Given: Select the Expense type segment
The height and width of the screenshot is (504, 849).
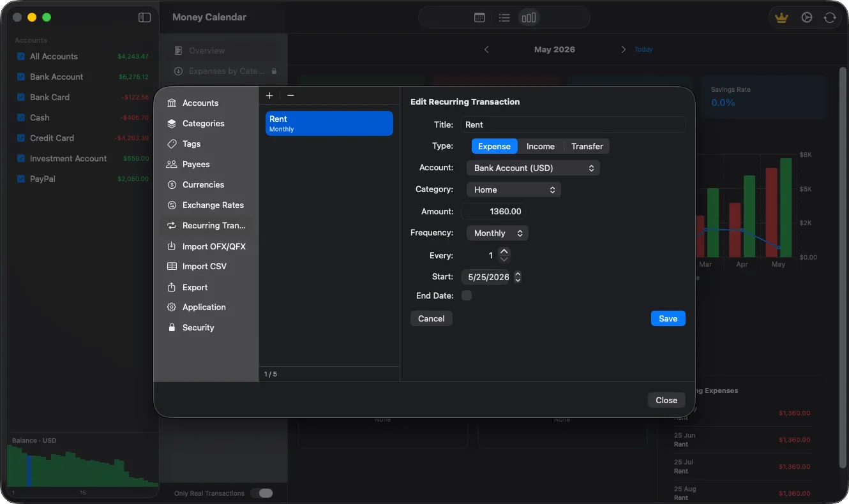Looking at the screenshot, I should pos(494,146).
